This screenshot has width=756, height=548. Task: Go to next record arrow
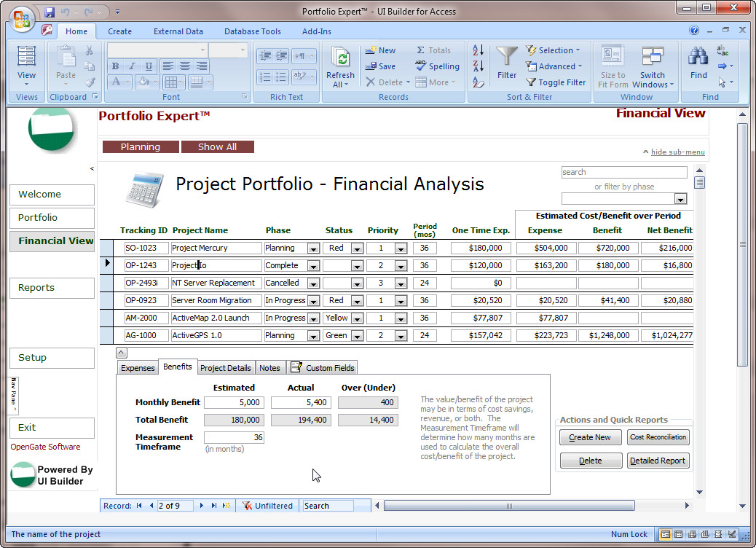(202, 506)
